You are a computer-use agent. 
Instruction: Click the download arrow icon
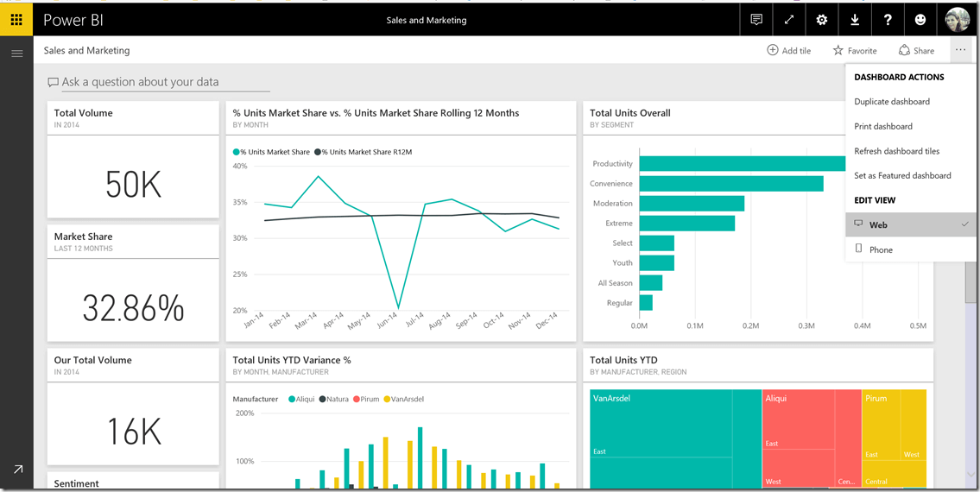(x=855, y=19)
